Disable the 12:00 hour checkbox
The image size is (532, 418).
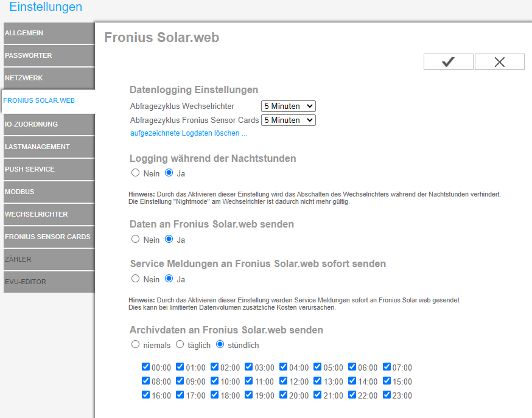pyautogui.click(x=283, y=381)
